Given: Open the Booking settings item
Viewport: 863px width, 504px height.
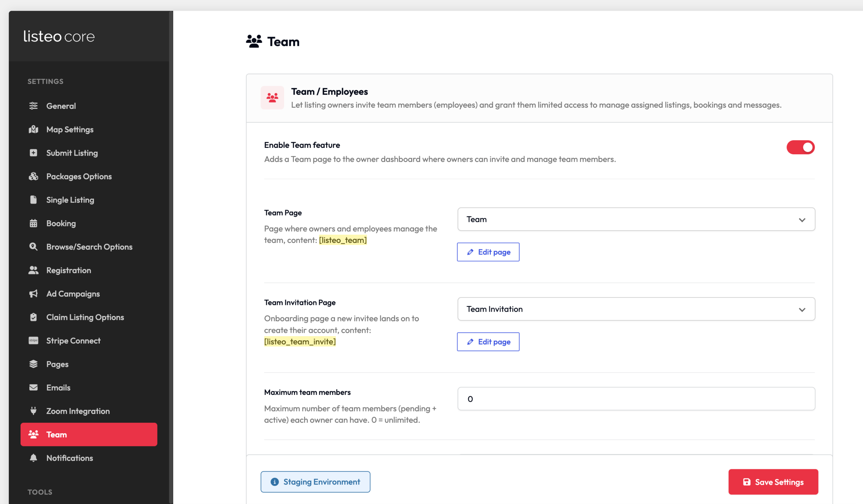Looking at the screenshot, I should 89,223.
